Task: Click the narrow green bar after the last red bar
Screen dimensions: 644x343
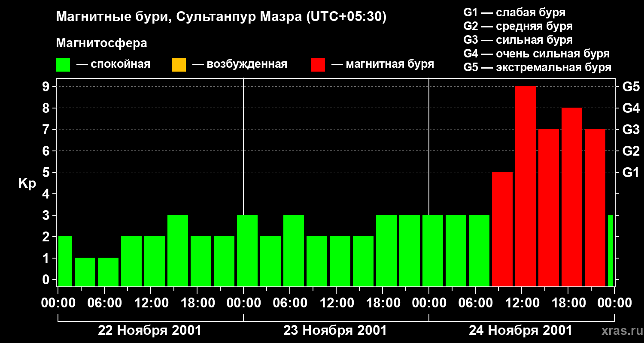Action: [x=611, y=251]
